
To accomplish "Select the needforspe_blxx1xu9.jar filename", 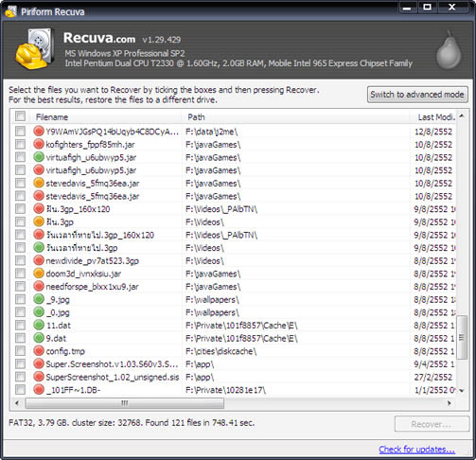I will pos(92,287).
